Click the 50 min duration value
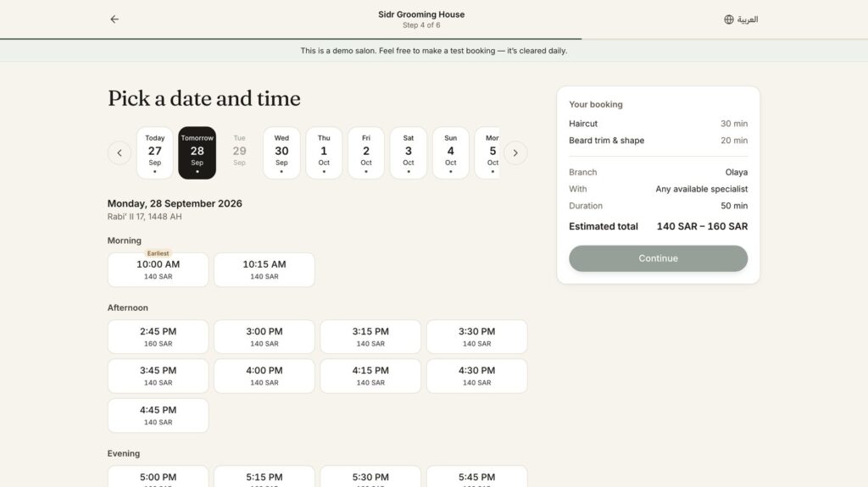Image resolution: width=868 pixels, height=487 pixels. pyautogui.click(x=734, y=206)
